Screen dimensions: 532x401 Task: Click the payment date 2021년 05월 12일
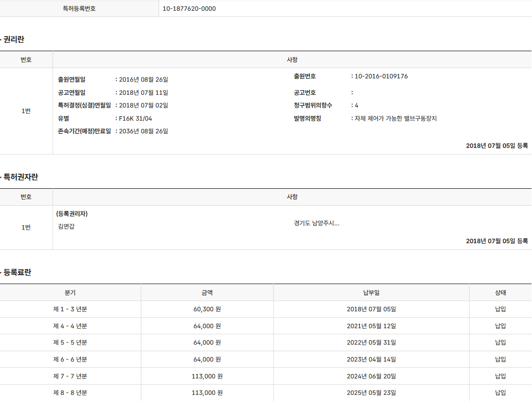pos(371,326)
